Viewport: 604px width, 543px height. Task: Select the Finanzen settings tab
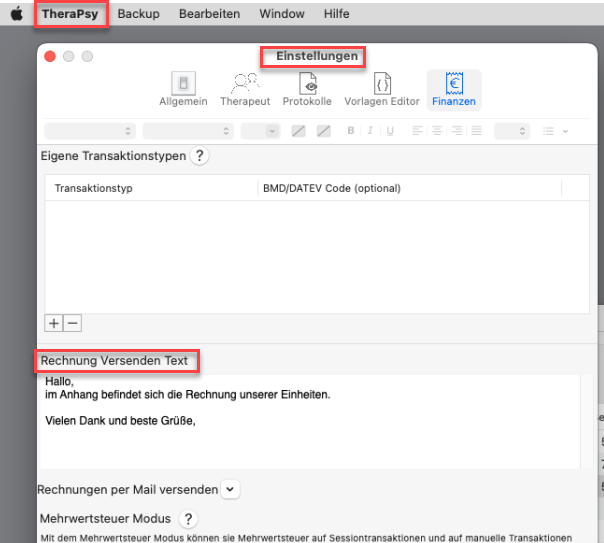[454, 89]
